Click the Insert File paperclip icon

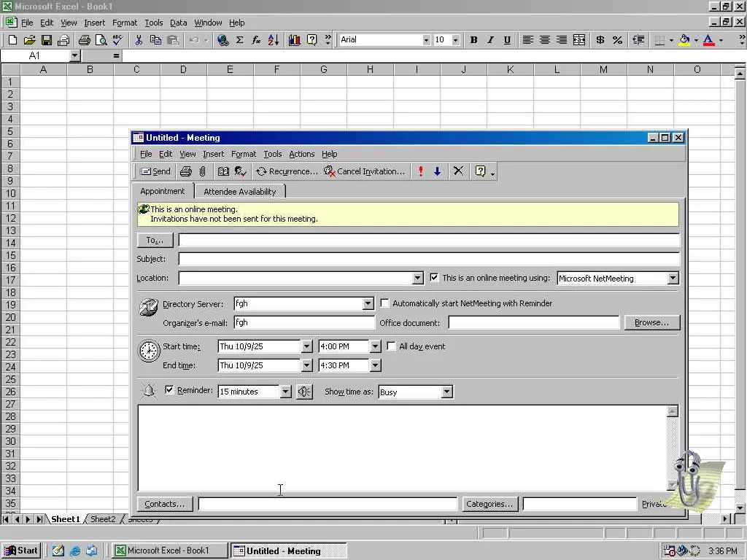click(x=203, y=171)
